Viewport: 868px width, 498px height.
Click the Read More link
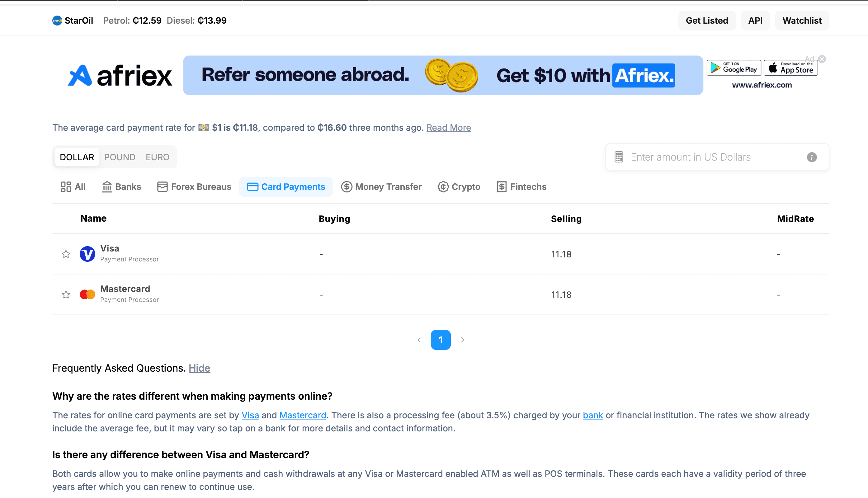point(449,128)
